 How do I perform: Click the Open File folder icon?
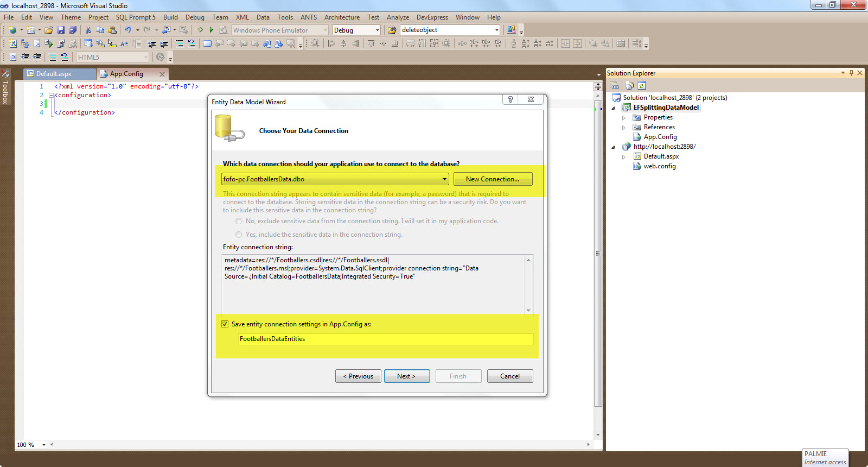click(x=49, y=30)
